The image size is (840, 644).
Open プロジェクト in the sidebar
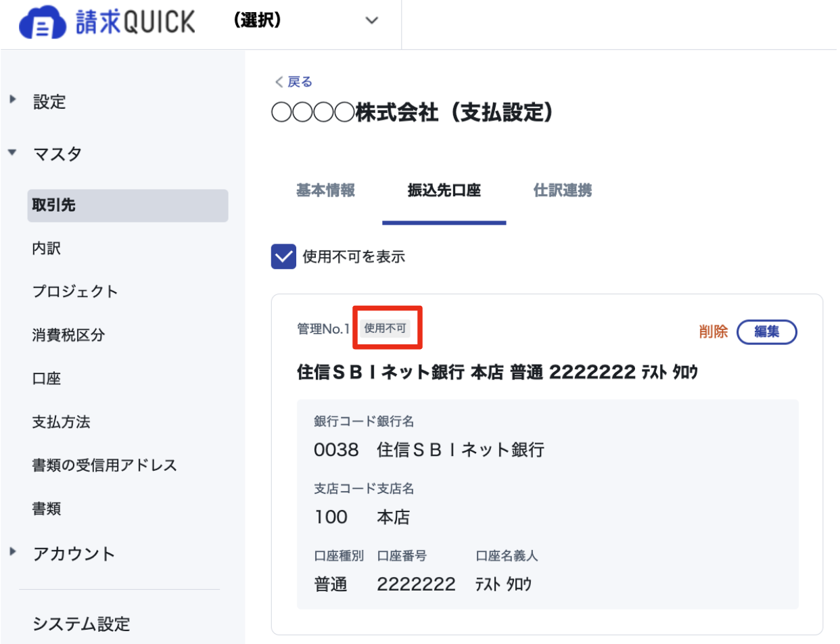75,292
